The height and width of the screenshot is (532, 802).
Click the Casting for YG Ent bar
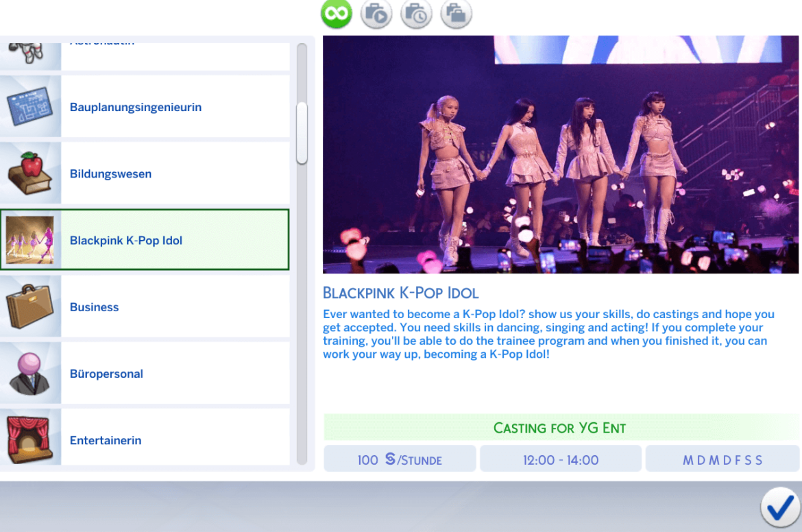560,428
